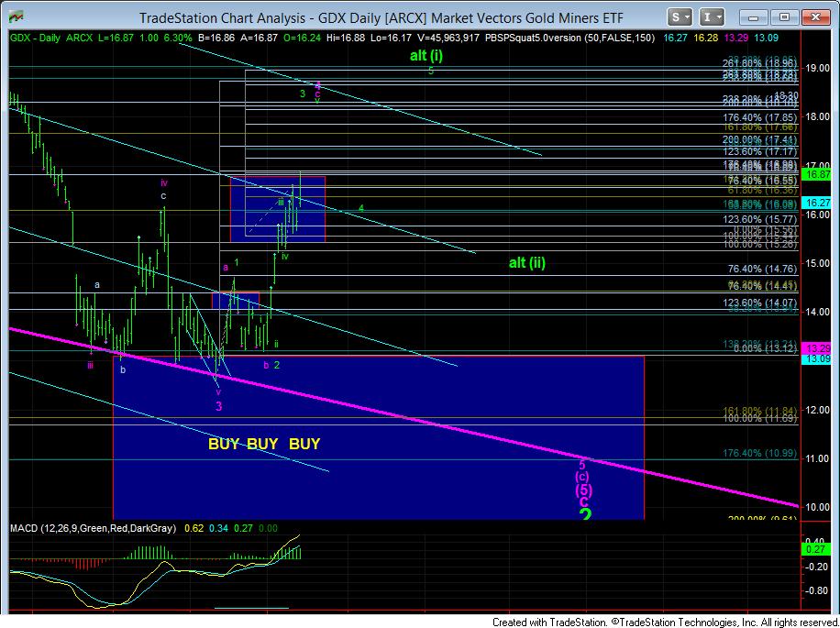Maximize the Chart Analysis window
The image size is (840, 628).
coord(784,17)
